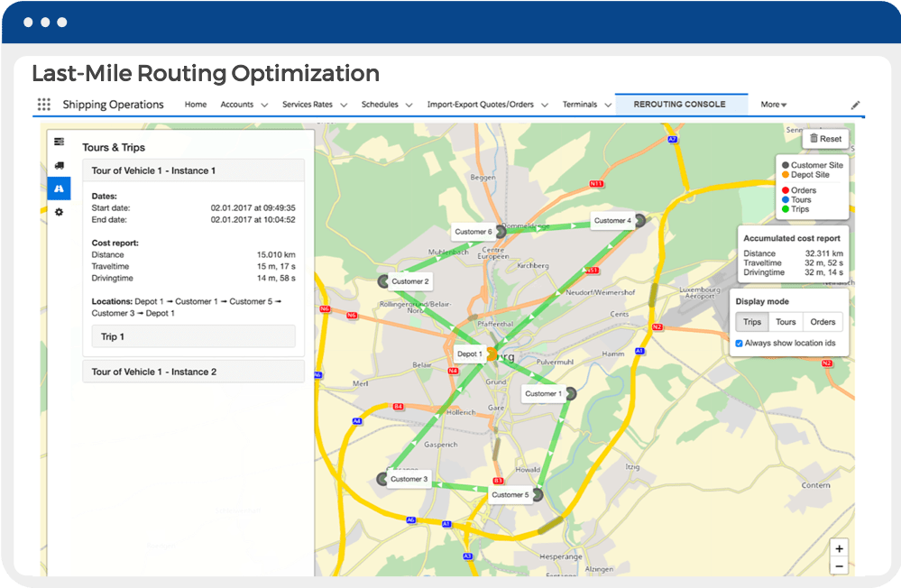Switch display mode to Tours
Viewport: 901px width, 588px height.
[x=784, y=321]
